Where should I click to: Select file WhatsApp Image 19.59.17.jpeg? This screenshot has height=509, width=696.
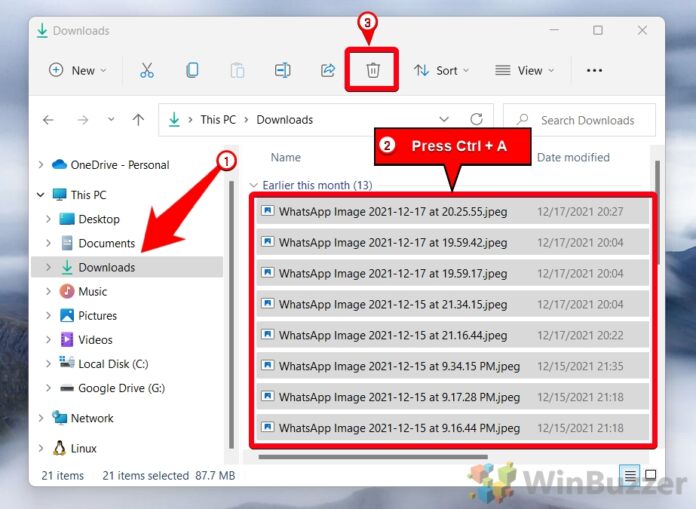[x=452, y=273]
